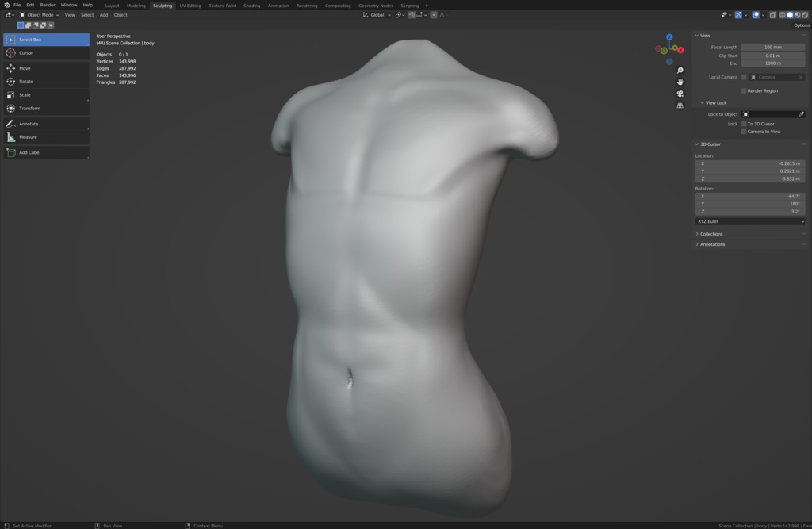Select solid viewport shading mode
Image resolution: width=812 pixels, height=529 pixels.
click(790, 15)
